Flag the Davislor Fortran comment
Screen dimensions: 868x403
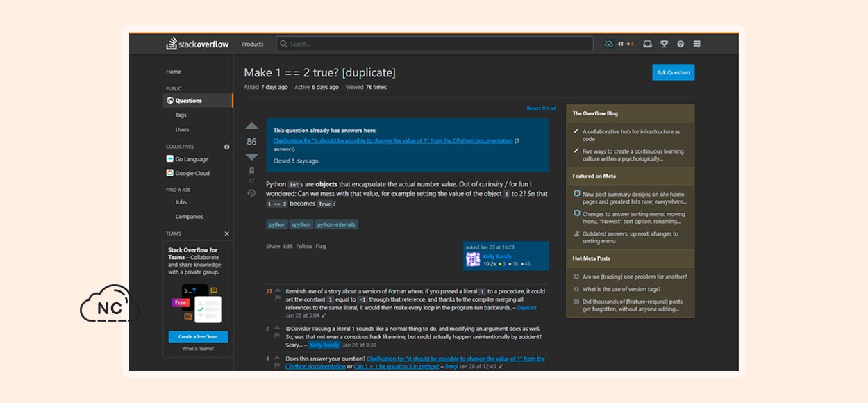tap(278, 299)
